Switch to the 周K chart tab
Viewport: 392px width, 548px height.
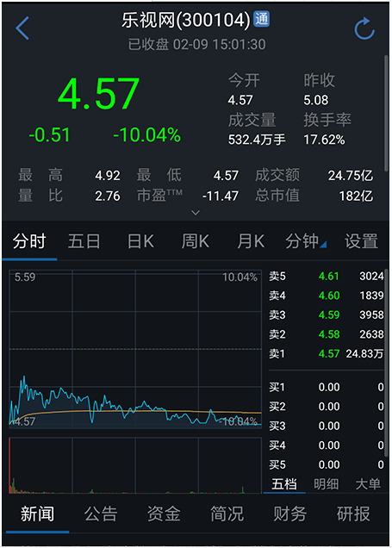[196, 241]
